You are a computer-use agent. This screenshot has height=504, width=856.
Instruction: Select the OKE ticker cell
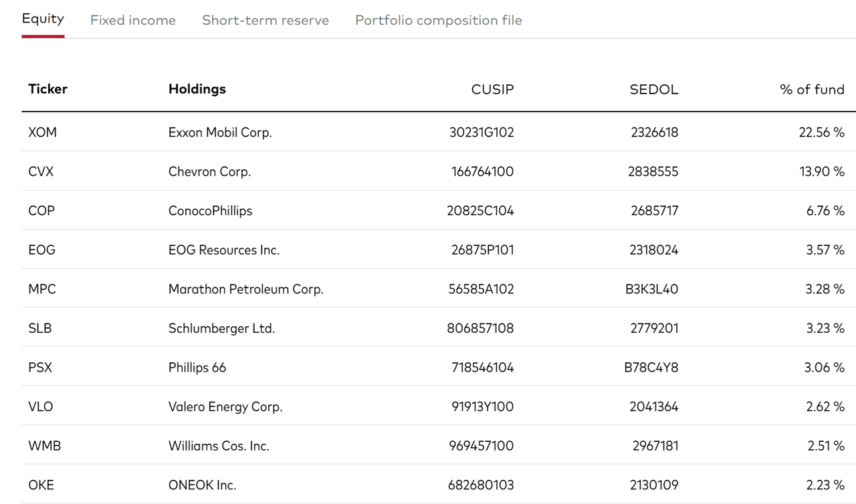[x=41, y=485]
